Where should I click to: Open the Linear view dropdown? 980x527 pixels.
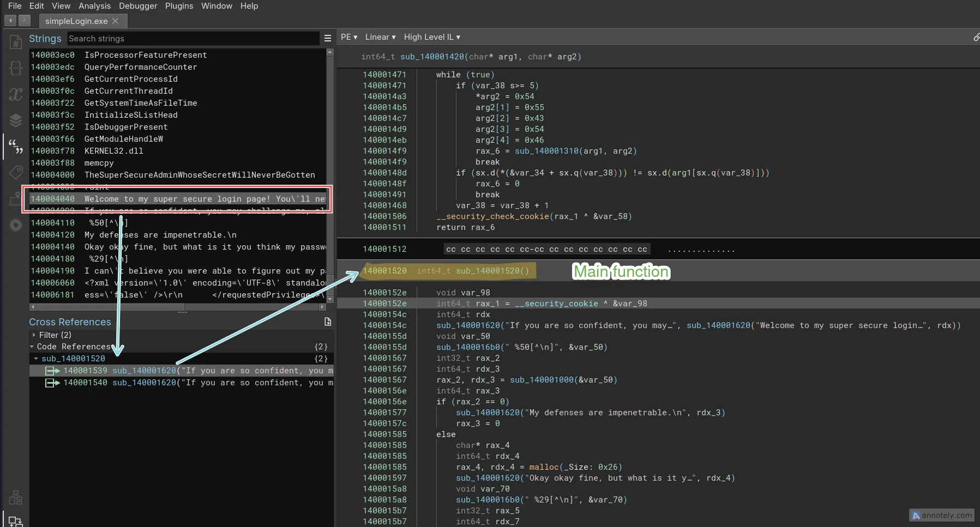tap(380, 37)
